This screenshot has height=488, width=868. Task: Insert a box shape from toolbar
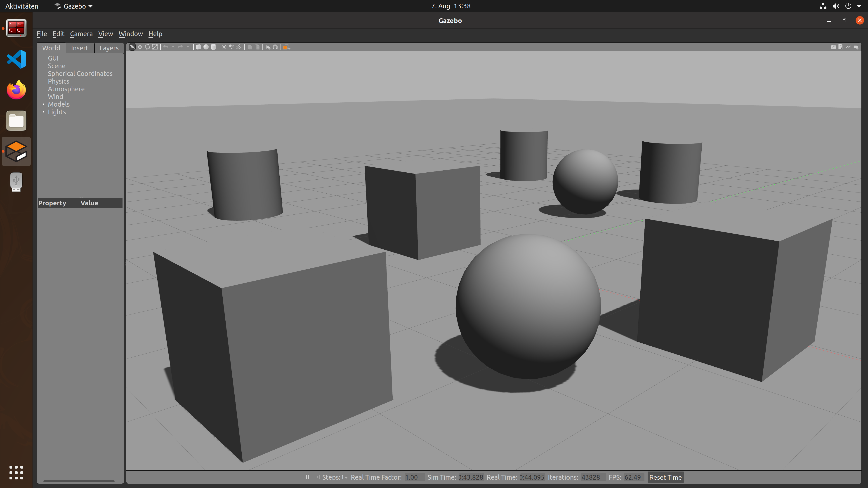pos(198,47)
